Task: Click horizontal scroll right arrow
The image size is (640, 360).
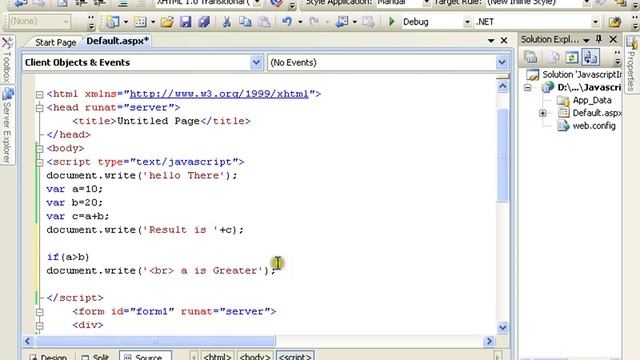Action: (x=489, y=341)
